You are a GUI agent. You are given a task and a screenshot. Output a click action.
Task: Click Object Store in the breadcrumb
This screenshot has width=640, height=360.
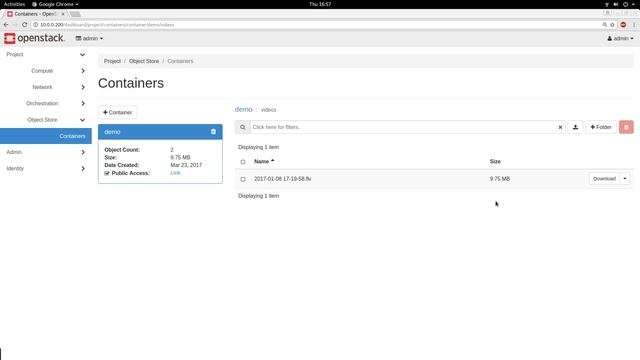[144, 61]
